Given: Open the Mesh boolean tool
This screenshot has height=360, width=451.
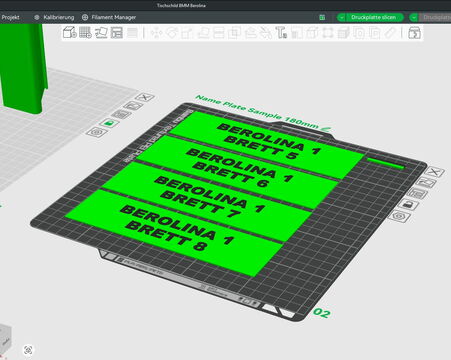Looking at the screenshot, I should pos(234,33).
